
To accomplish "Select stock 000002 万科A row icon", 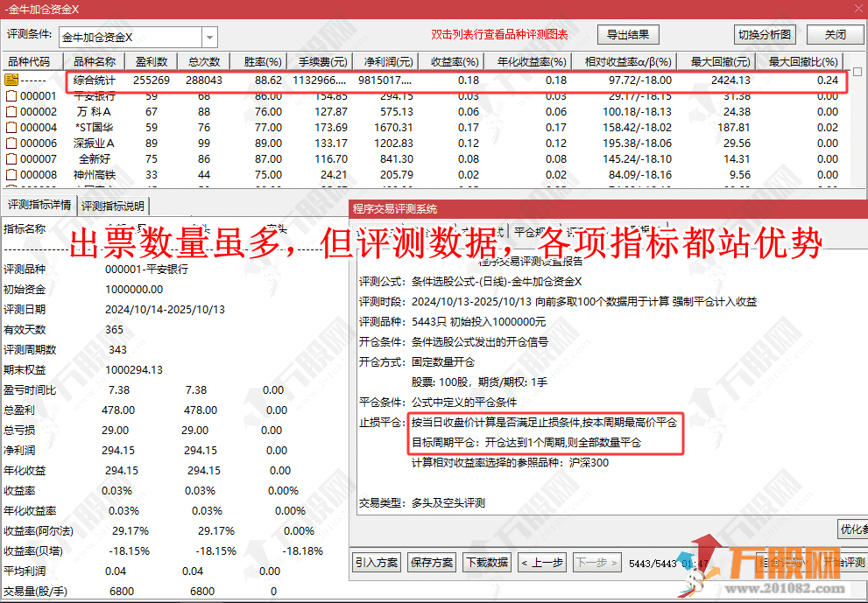I will (x=11, y=112).
